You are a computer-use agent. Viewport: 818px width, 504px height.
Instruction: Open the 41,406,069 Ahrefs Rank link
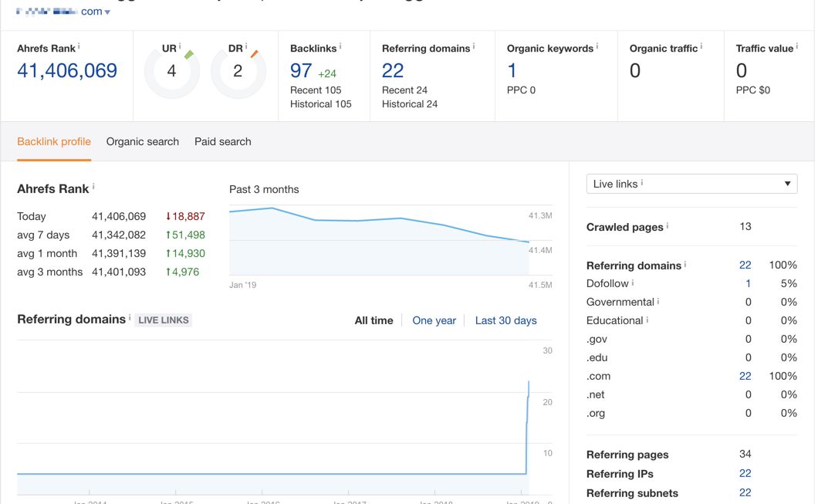pyautogui.click(x=67, y=71)
